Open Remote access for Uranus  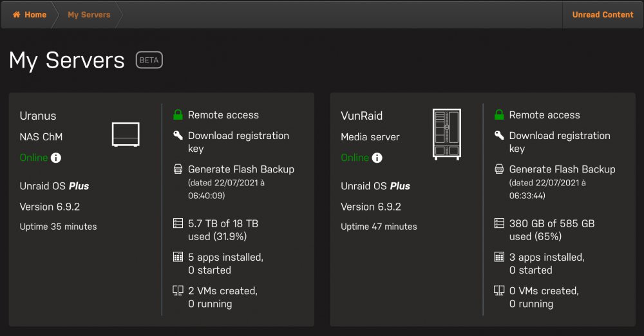(x=223, y=115)
